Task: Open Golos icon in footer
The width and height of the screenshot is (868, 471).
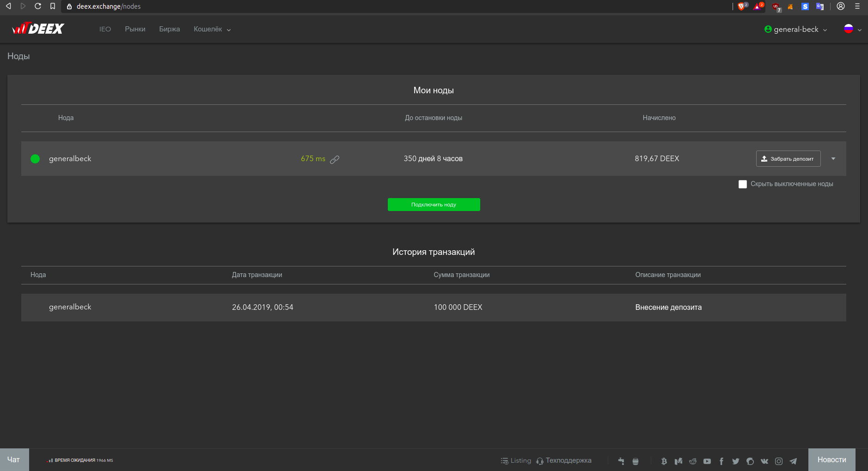Action: pyautogui.click(x=750, y=461)
